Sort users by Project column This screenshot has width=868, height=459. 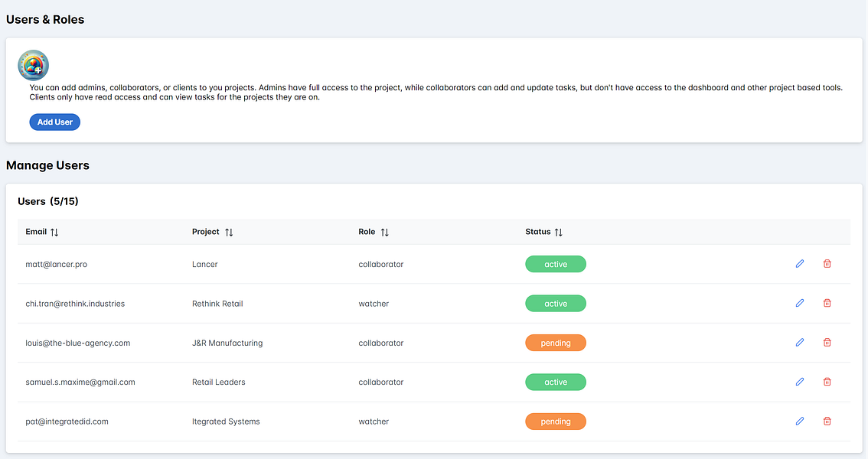point(229,232)
